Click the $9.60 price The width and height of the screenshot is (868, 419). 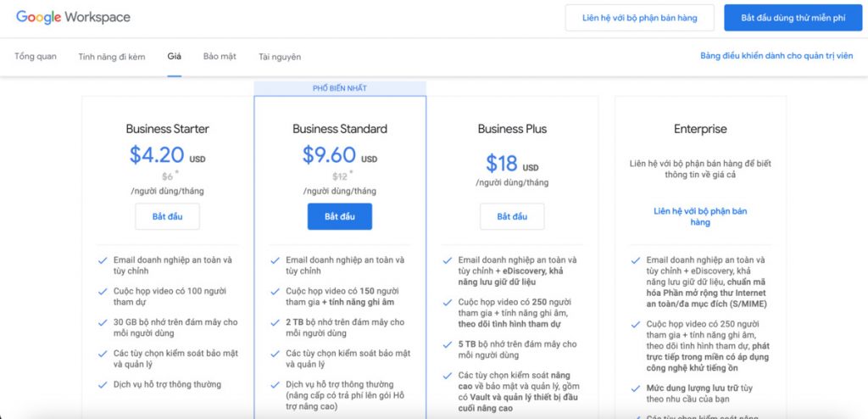(330, 154)
